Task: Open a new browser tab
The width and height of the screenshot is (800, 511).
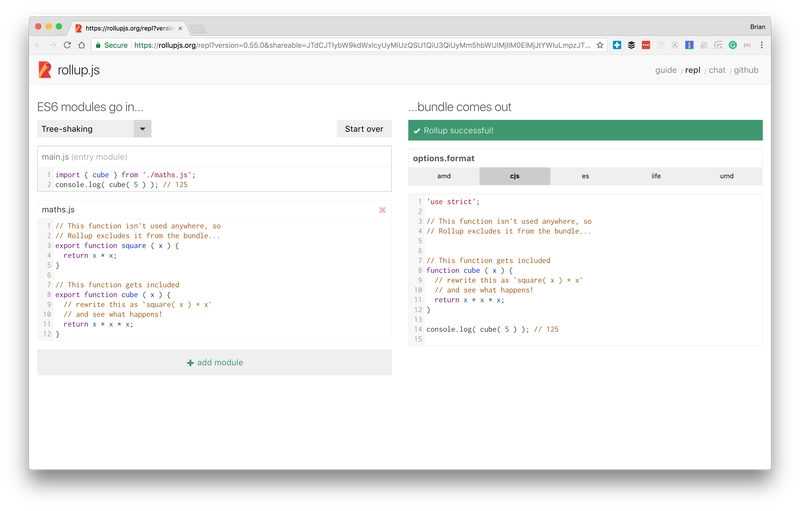Action: tap(198, 29)
